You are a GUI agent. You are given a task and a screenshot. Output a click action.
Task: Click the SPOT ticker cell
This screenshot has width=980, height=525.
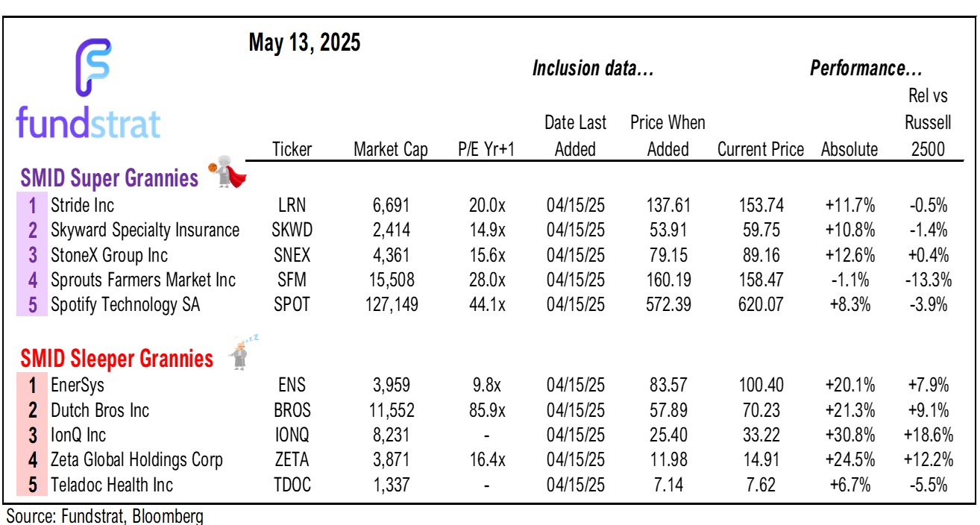pos(291,304)
